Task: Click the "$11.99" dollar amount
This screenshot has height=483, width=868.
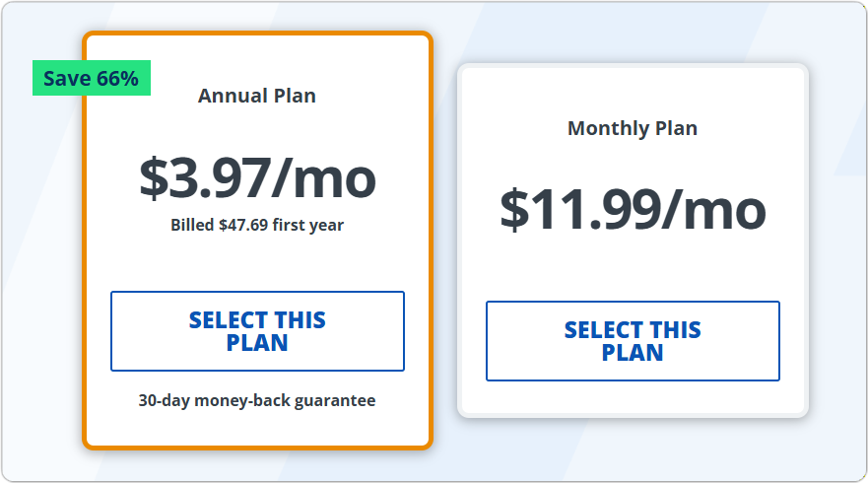Action: [578, 209]
